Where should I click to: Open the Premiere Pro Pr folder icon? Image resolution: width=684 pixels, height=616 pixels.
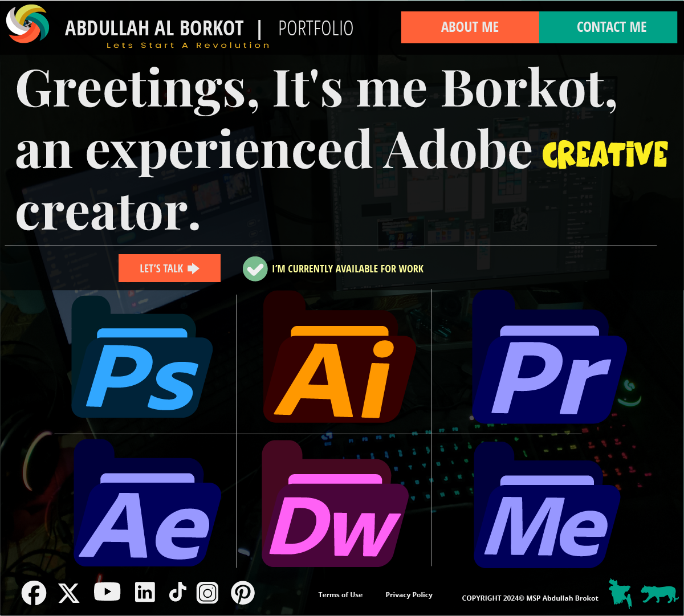(549, 357)
